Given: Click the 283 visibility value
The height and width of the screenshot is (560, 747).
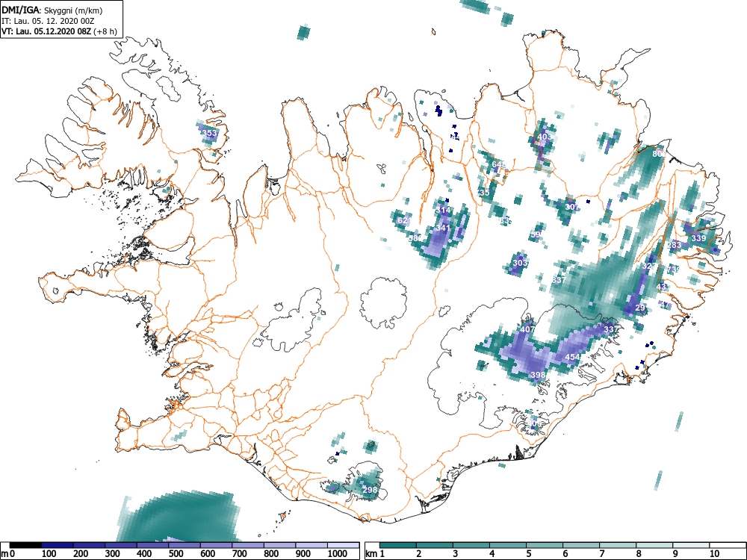Looking at the screenshot, I should click(x=674, y=245).
